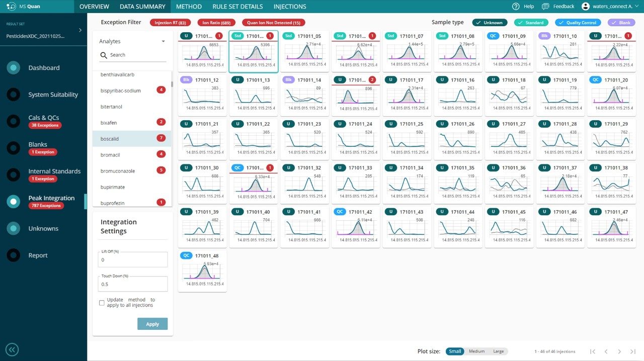Collapse the result set panel chevron

coord(80,29)
